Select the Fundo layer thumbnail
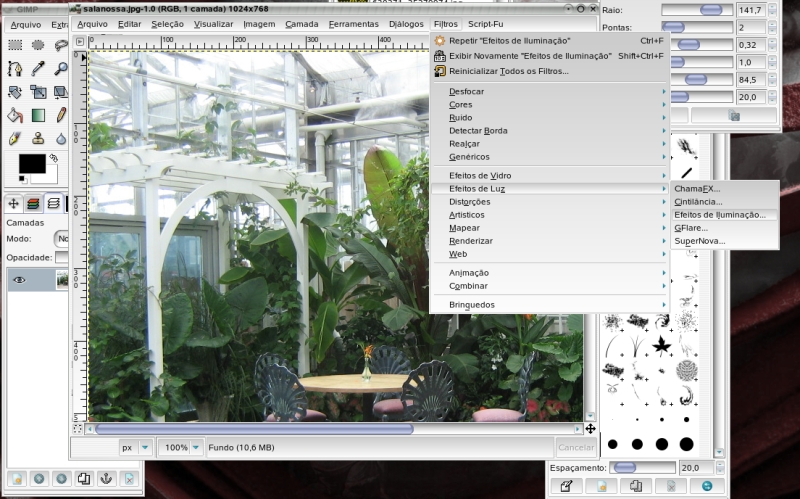Viewport: 800px width, 499px height. click(62, 280)
